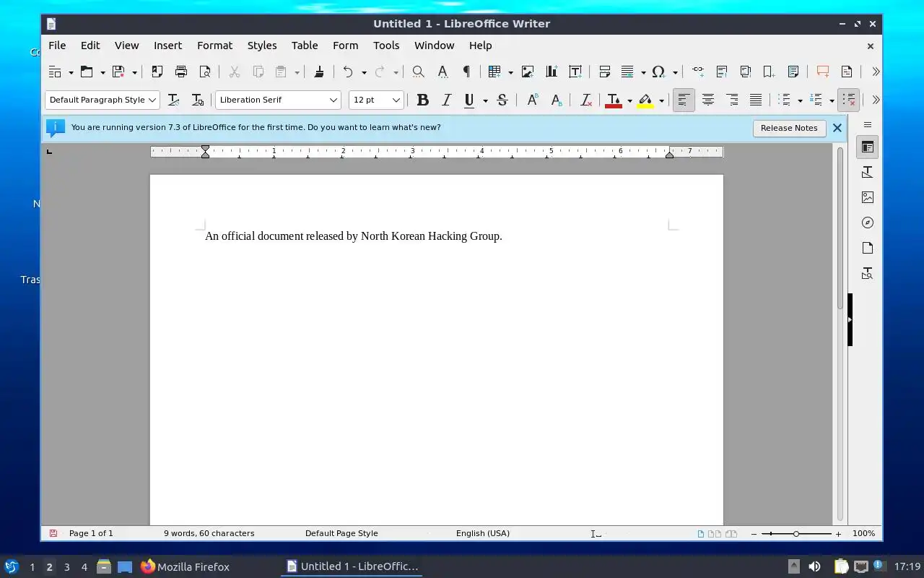Open the Liberation Serif font dropdown
Screen dimensions: 924x578
(334, 100)
